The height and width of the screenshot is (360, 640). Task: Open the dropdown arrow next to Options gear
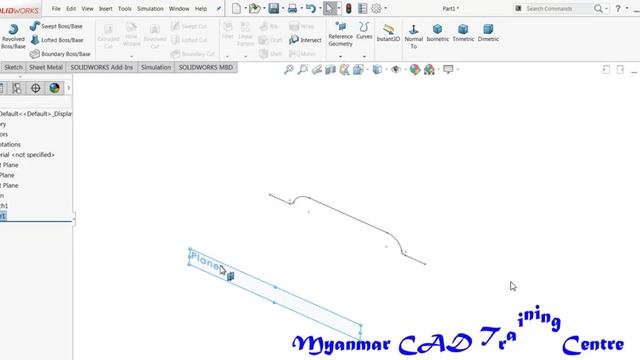385,9
